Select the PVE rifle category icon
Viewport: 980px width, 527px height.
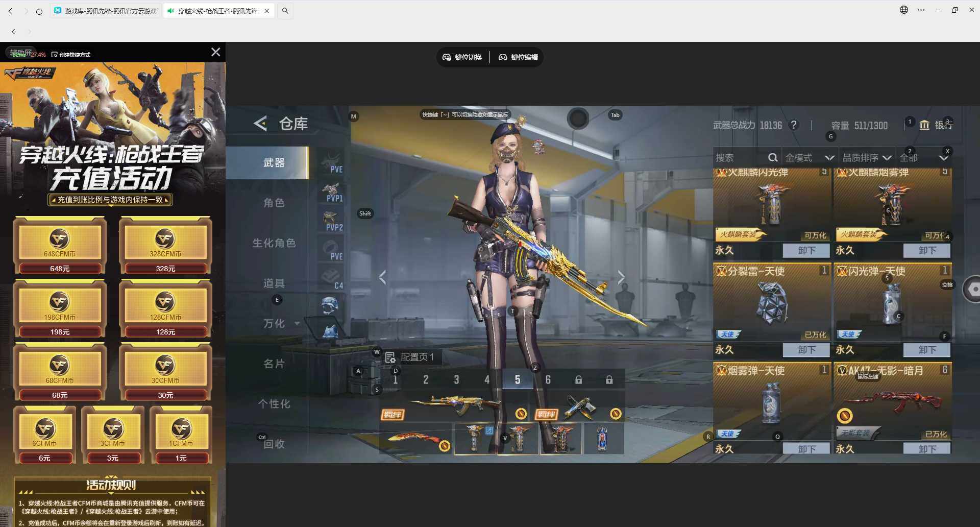(332, 162)
